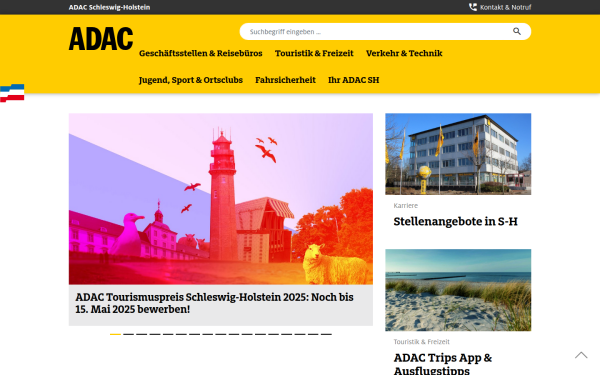
Task: Click Touristik & Freizeit label above Trips App
Action: 421,342
